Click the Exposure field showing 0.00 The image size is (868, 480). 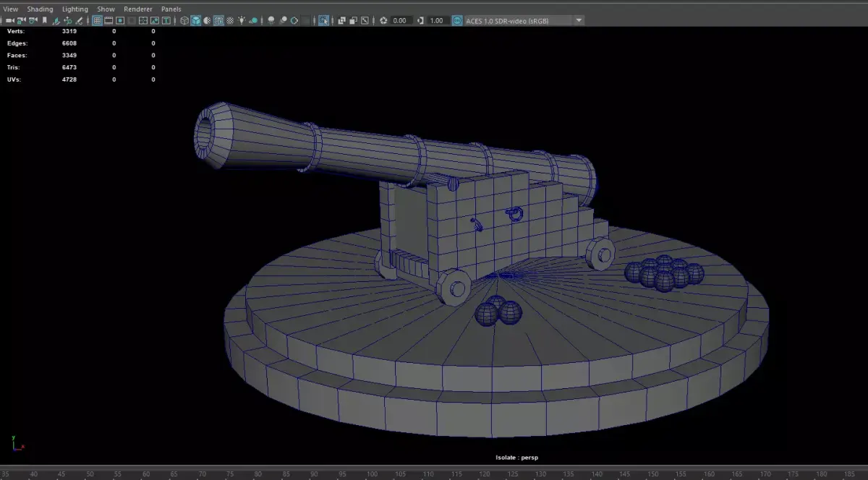(x=400, y=20)
